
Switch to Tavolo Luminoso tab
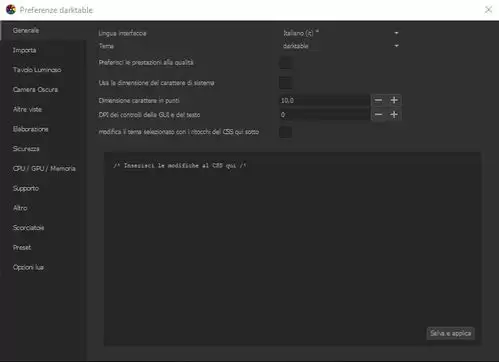(37, 70)
